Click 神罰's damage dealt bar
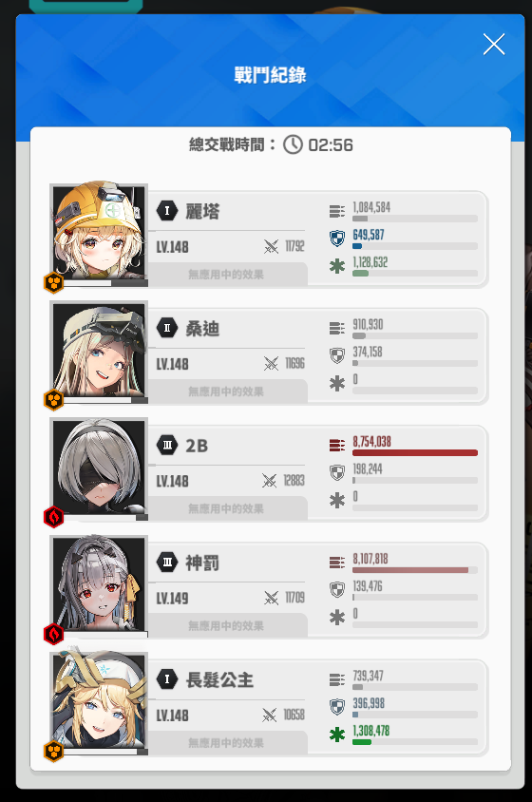The height and width of the screenshot is (802, 532). pos(415,570)
